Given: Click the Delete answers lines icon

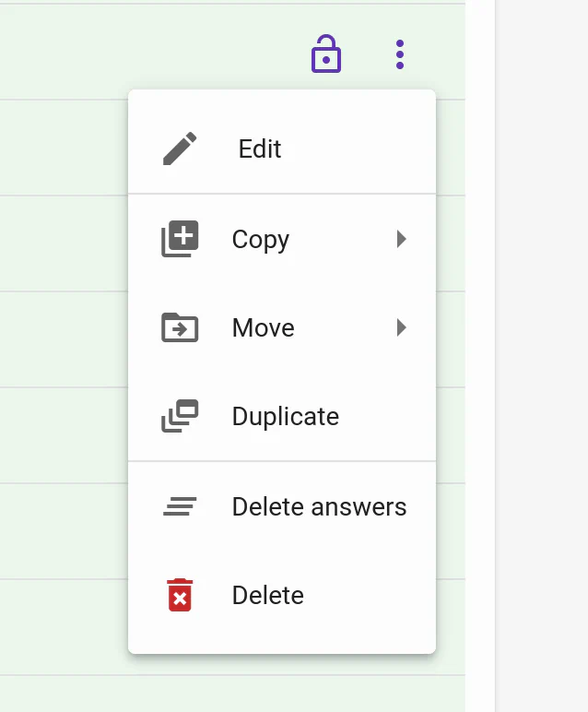Looking at the screenshot, I should (x=180, y=506).
